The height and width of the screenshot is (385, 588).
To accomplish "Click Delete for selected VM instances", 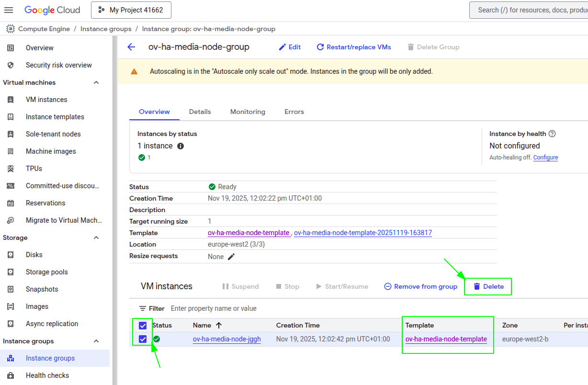I will pos(488,286).
